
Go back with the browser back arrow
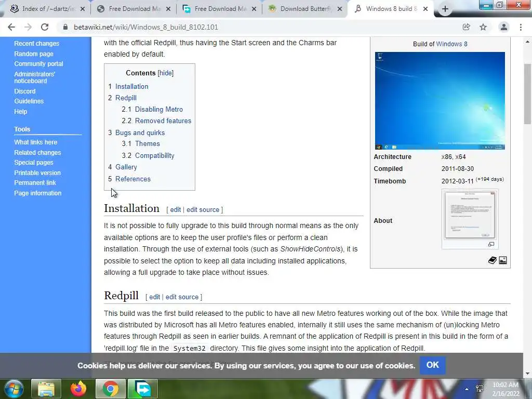point(11,27)
